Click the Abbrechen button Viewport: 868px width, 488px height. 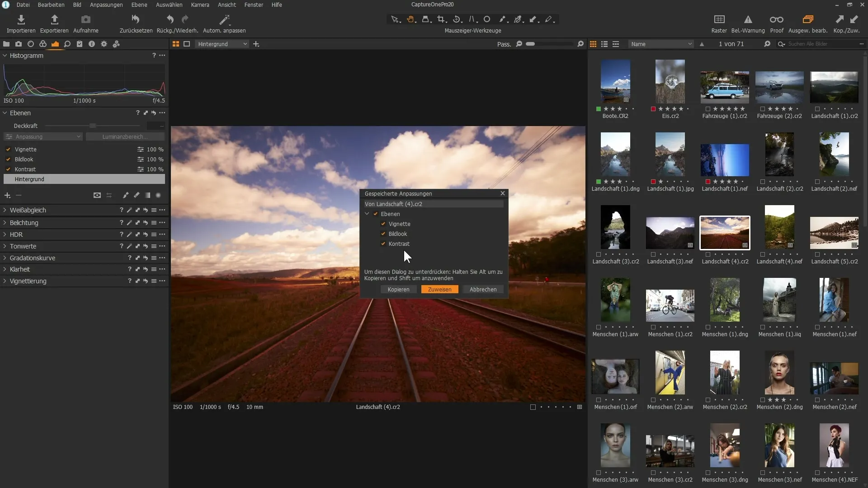point(483,289)
